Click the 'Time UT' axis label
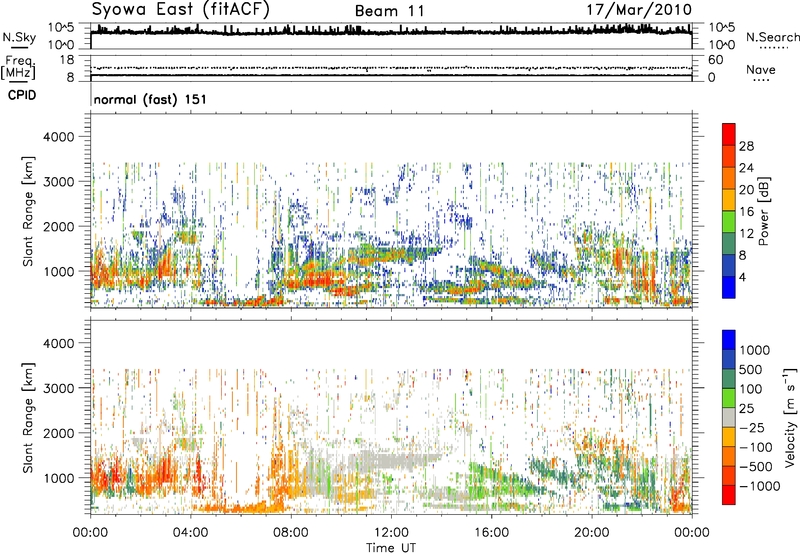Image resolution: width=800 pixels, height=554 pixels. pyautogui.click(x=391, y=548)
